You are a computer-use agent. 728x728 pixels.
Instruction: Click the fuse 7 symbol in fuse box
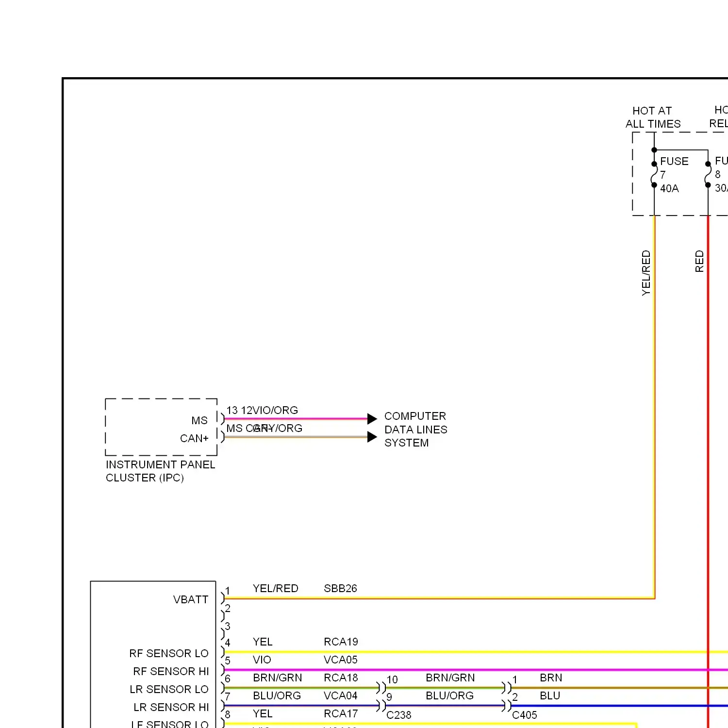(x=654, y=174)
